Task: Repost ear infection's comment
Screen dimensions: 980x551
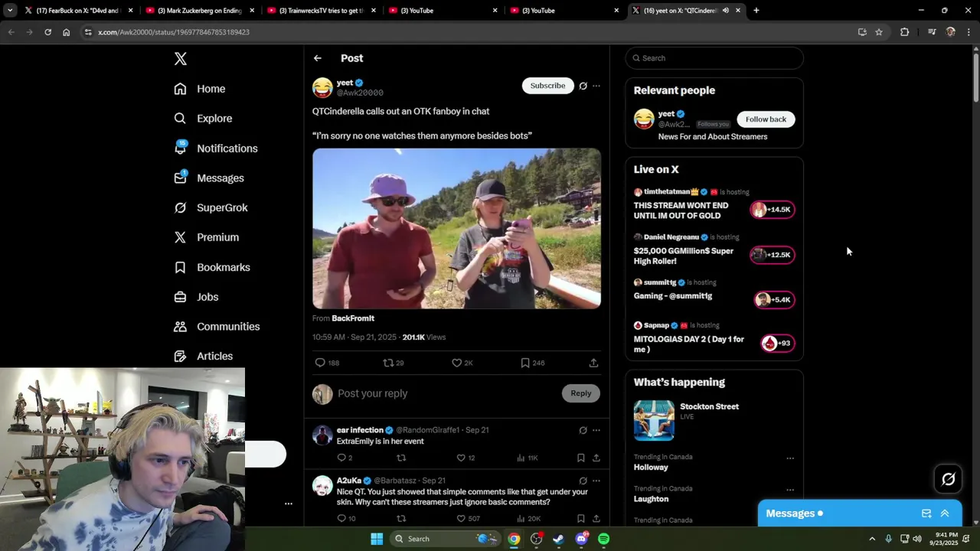Action: [401, 458]
